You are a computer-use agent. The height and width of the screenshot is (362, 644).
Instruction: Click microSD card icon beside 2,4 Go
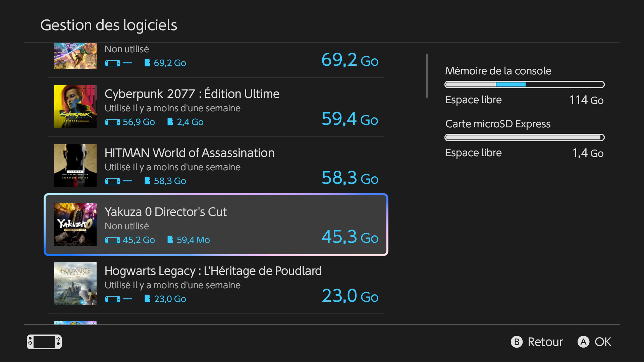tap(170, 122)
